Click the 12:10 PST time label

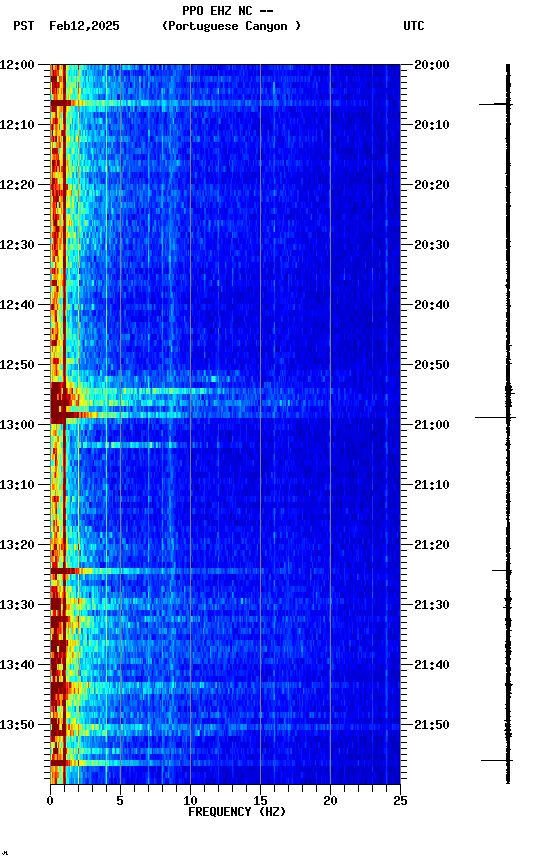point(17,125)
